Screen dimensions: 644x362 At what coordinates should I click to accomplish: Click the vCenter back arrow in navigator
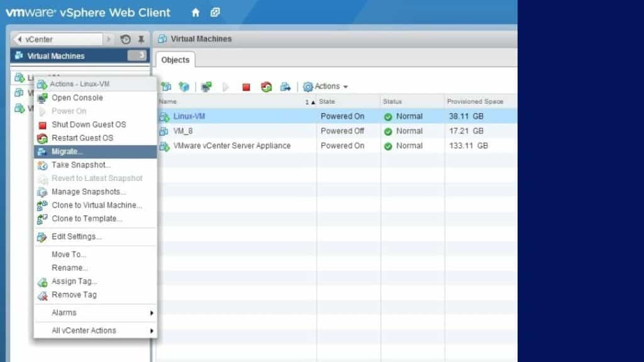(19, 38)
